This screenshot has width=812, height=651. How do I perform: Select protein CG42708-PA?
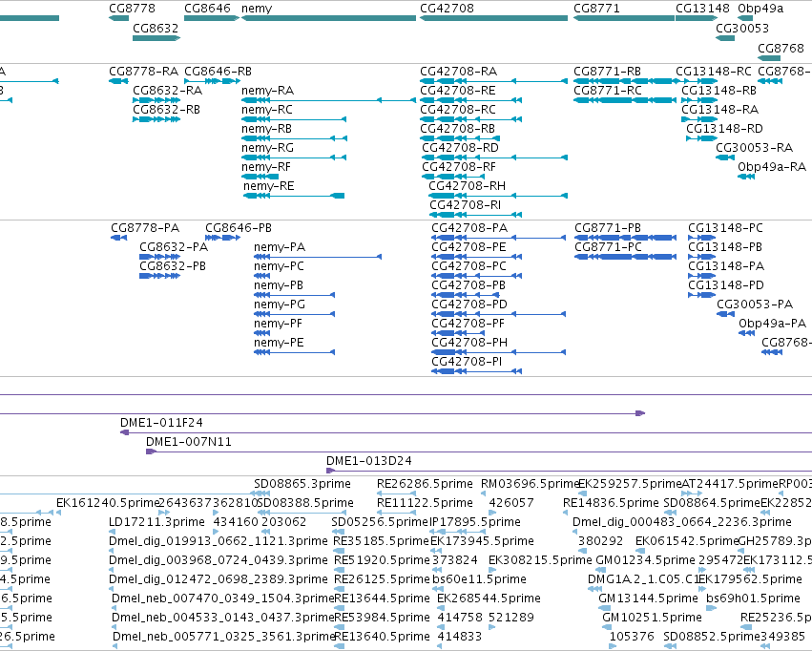click(469, 228)
